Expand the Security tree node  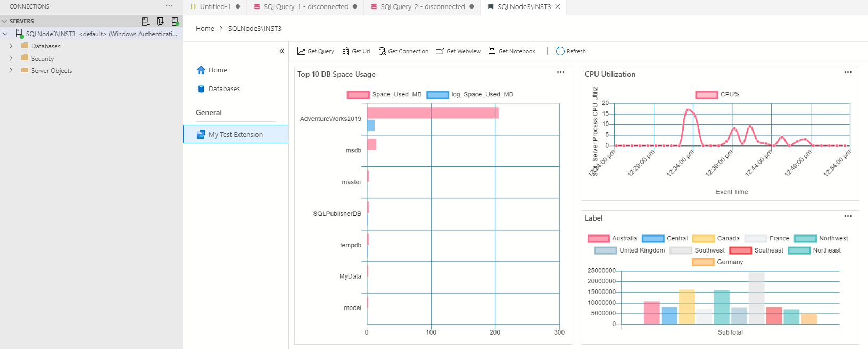(x=11, y=58)
